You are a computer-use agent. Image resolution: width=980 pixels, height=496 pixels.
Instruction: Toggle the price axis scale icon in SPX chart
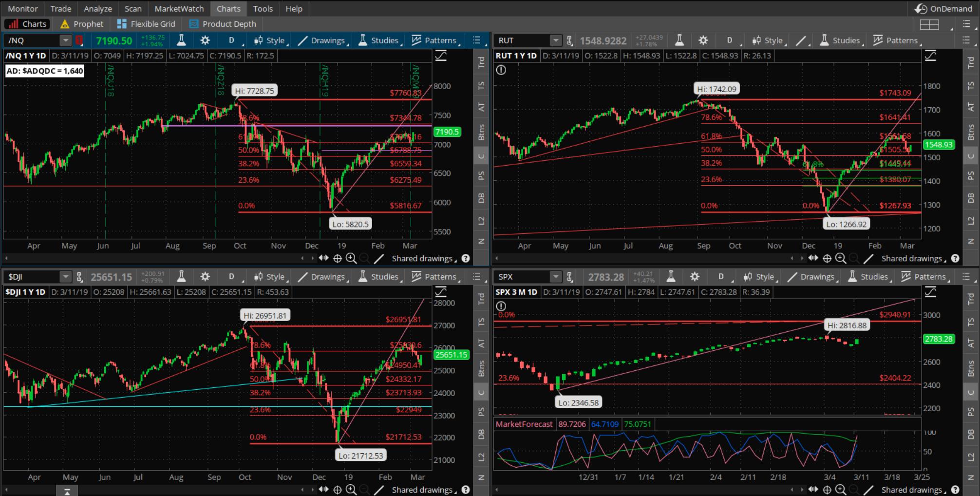[930, 292]
